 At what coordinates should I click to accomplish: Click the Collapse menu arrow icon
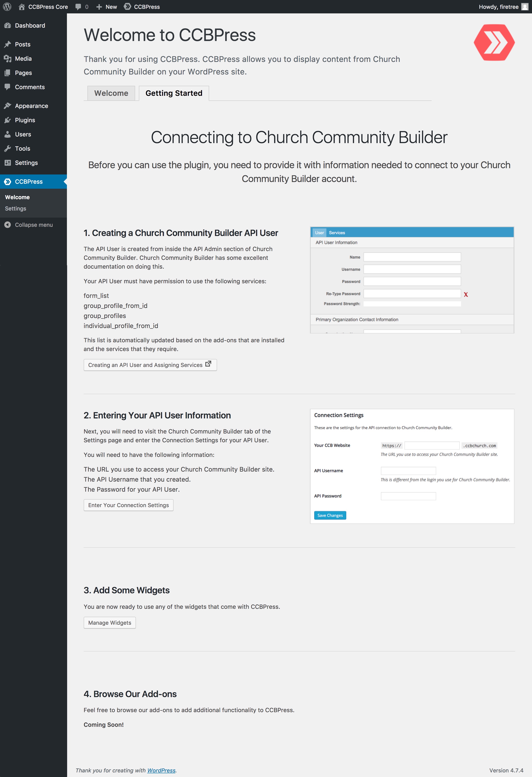pos(8,225)
